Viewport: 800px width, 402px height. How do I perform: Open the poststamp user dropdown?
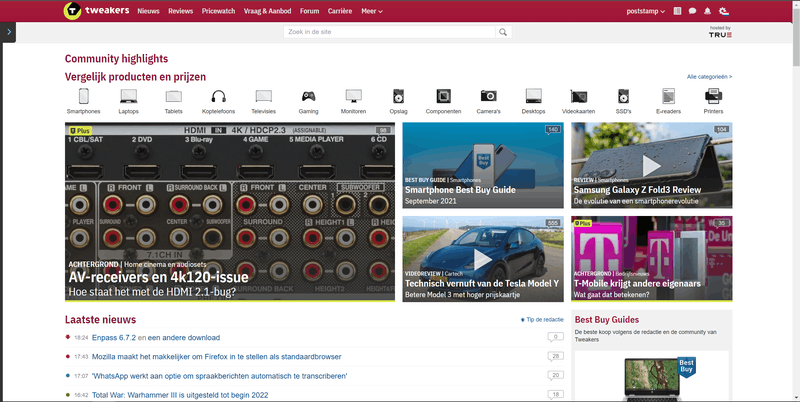coord(645,11)
